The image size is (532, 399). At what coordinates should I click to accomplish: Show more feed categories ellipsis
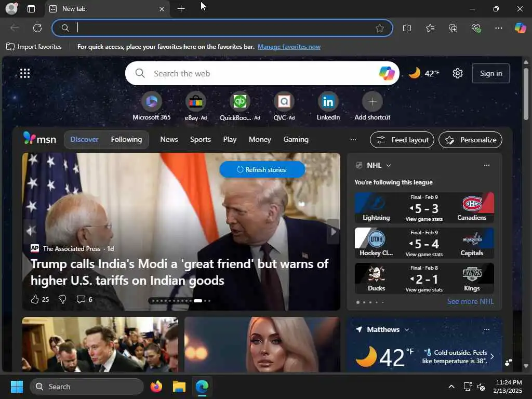pos(353,140)
